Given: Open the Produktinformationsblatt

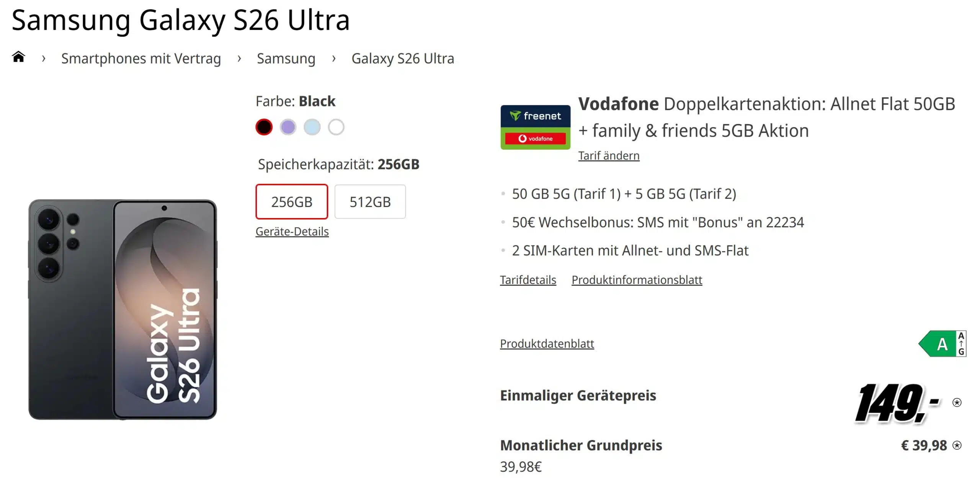Looking at the screenshot, I should coord(637,280).
